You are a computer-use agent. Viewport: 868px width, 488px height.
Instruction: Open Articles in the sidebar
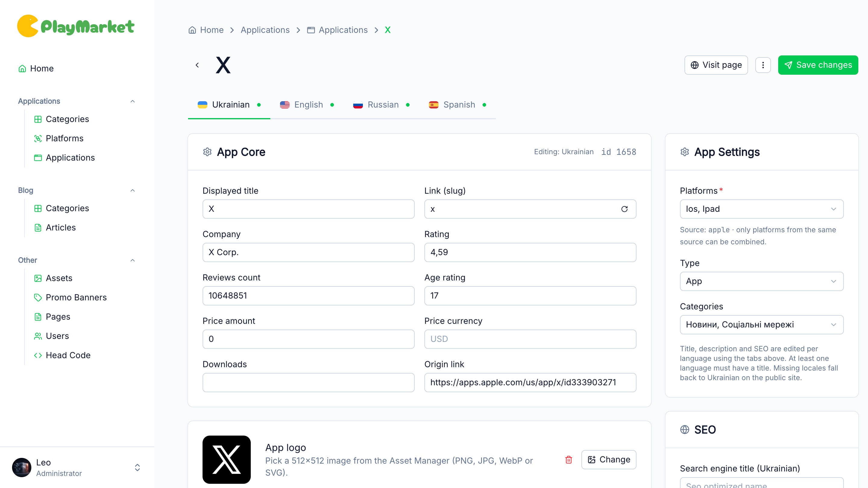tap(55, 228)
